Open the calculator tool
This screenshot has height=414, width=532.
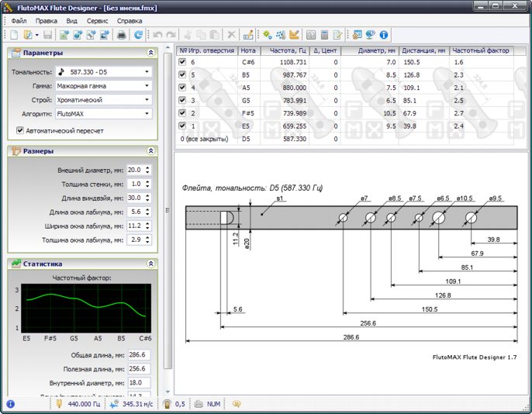pos(324,35)
